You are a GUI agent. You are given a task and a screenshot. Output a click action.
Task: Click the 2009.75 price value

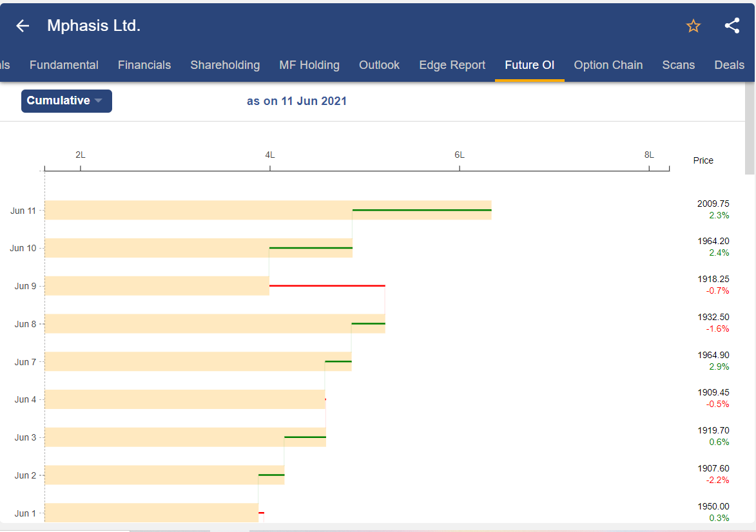point(713,203)
